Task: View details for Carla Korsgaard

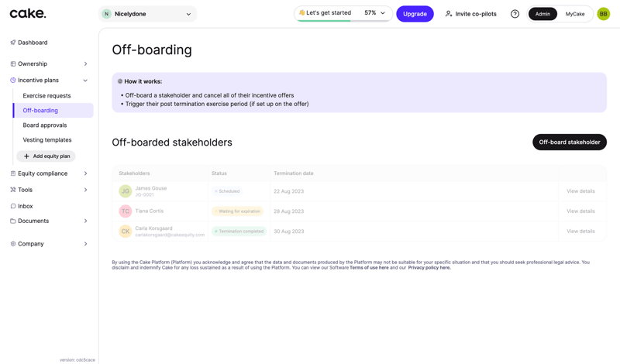Action: pyautogui.click(x=580, y=232)
